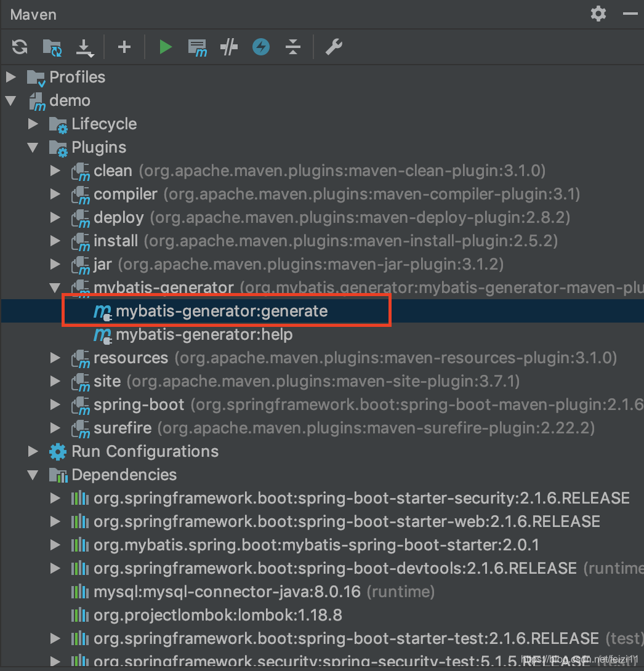Select org.projectlombok:lombok:1.18.8 dependency

click(x=218, y=615)
